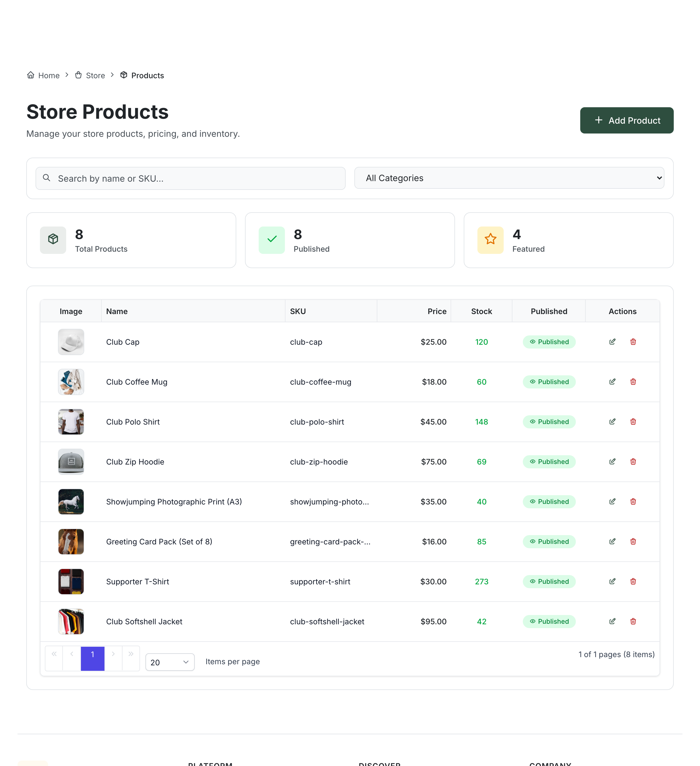This screenshot has height=766, width=700.
Task: Click the Featured stat card
Action: click(x=568, y=240)
